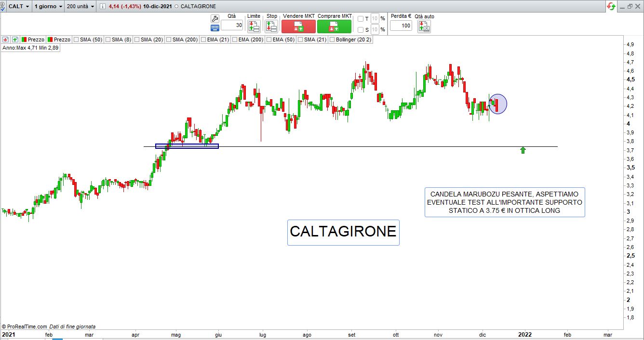Click the 2021 year label on time axis
The width and height of the screenshot is (644, 340).
tap(10, 334)
